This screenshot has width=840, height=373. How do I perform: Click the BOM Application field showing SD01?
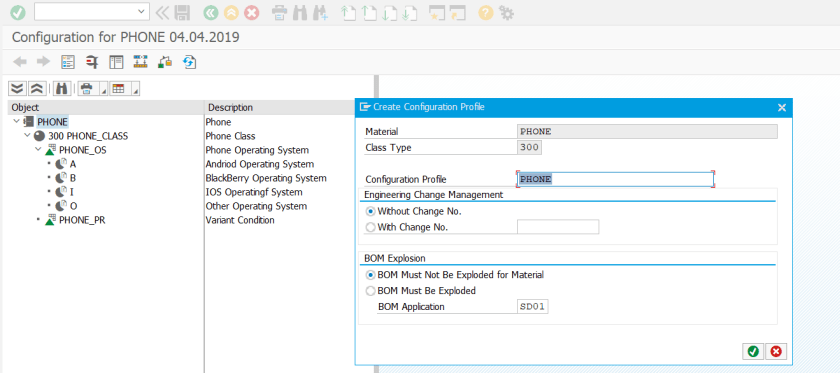pos(533,307)
